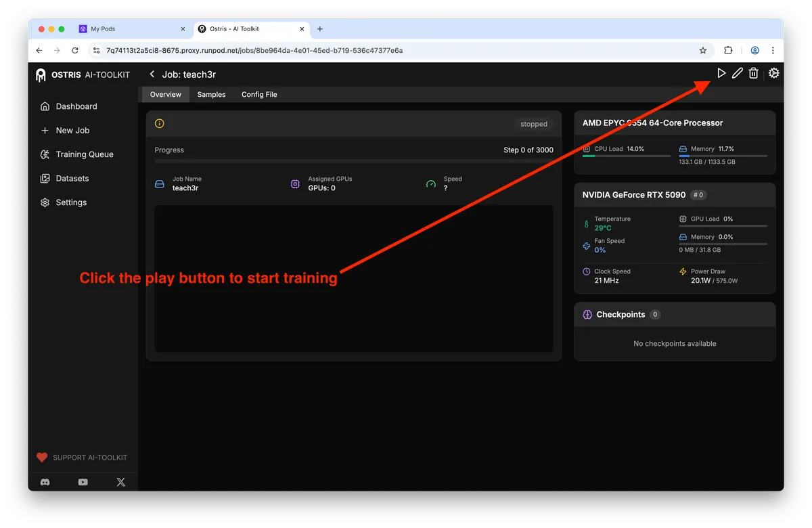
Task: Close the My Pods browser tab
Action: tap(183, 29)
